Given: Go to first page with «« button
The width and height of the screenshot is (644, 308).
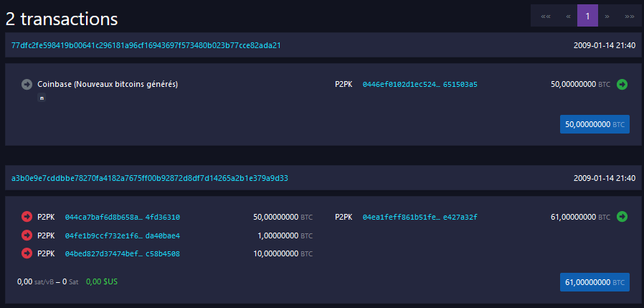Looking at the screenshot, I should click(x=546, y=16).
